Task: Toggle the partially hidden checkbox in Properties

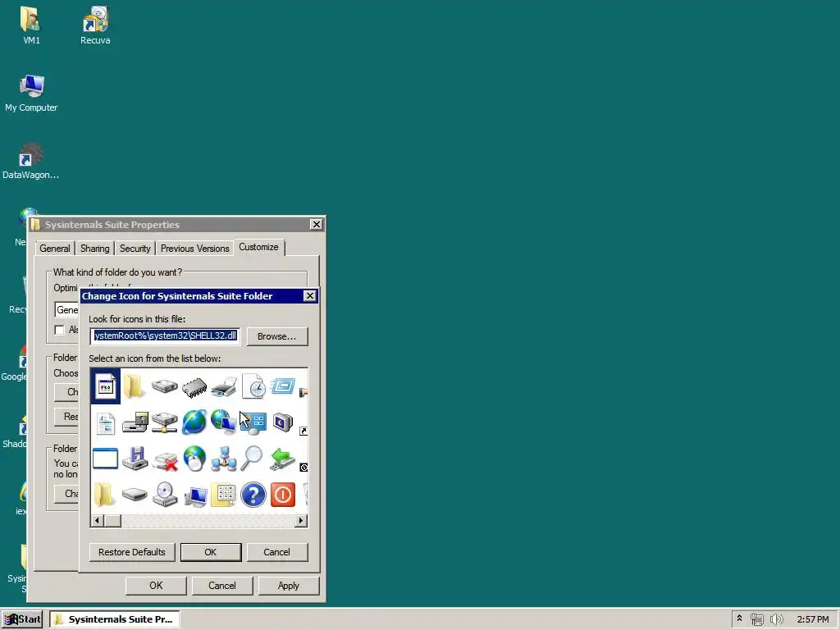Action: pyautogui.click(x=59, y=330)
